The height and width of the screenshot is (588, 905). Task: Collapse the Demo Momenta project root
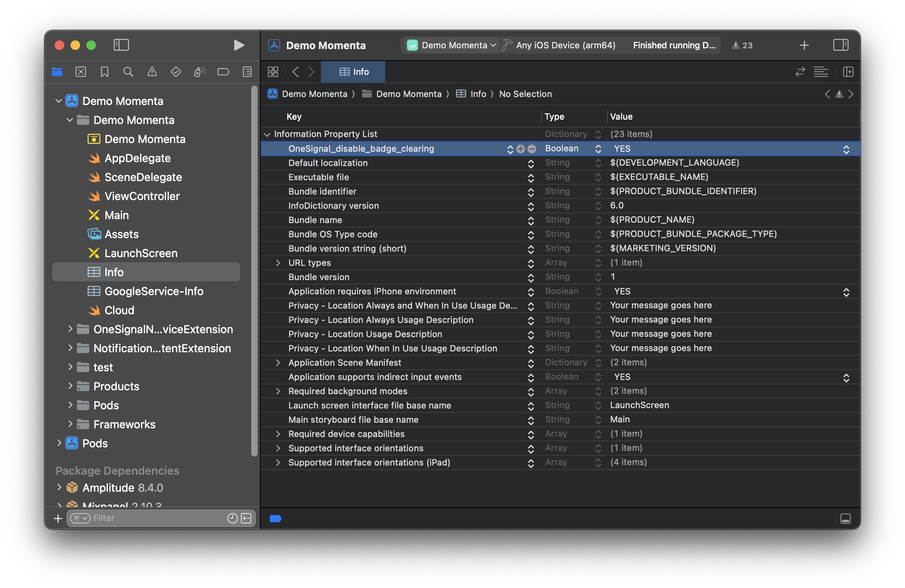[59, 101]
